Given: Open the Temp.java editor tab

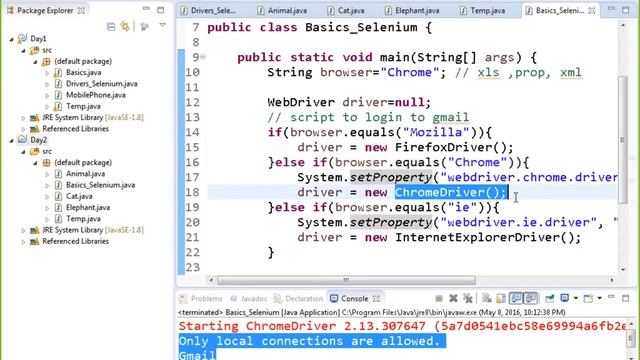Looking at the screenshot, I should 482,11.
